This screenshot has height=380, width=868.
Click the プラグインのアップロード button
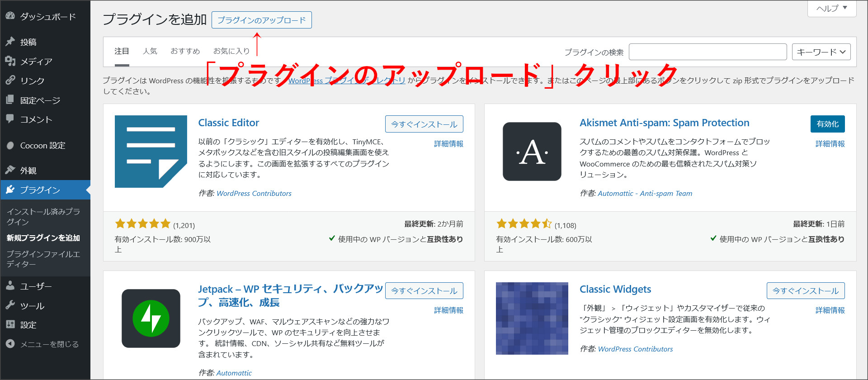coord(262,20)
